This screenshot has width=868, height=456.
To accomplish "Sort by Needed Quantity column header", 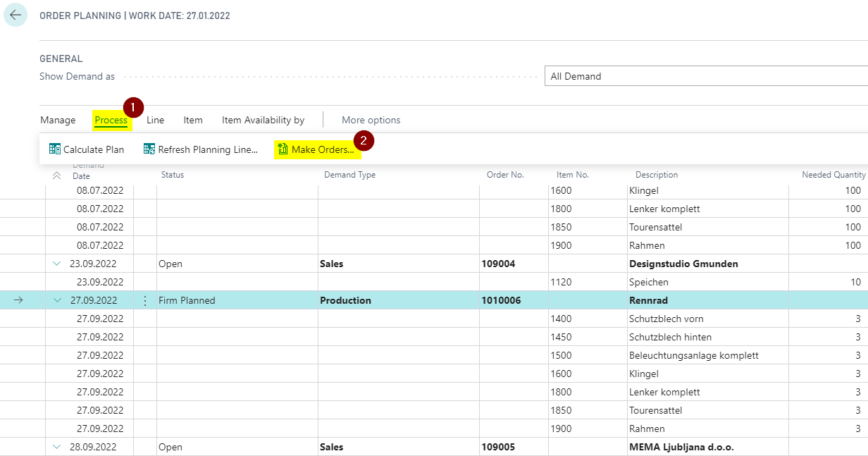I will point(833,175).
